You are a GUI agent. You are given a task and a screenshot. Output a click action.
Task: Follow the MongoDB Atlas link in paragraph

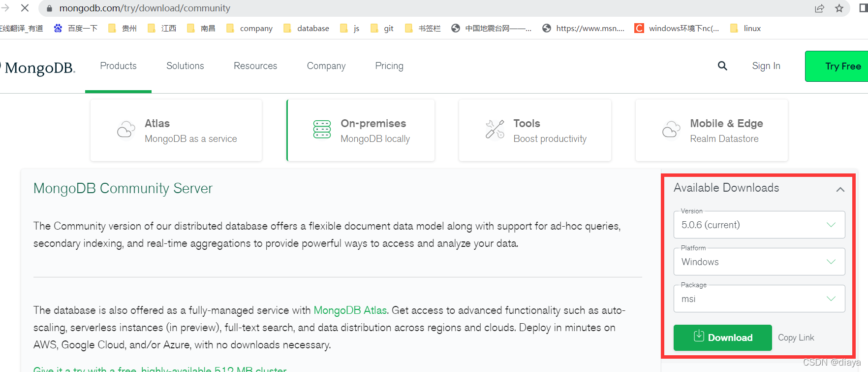(350, 310)
